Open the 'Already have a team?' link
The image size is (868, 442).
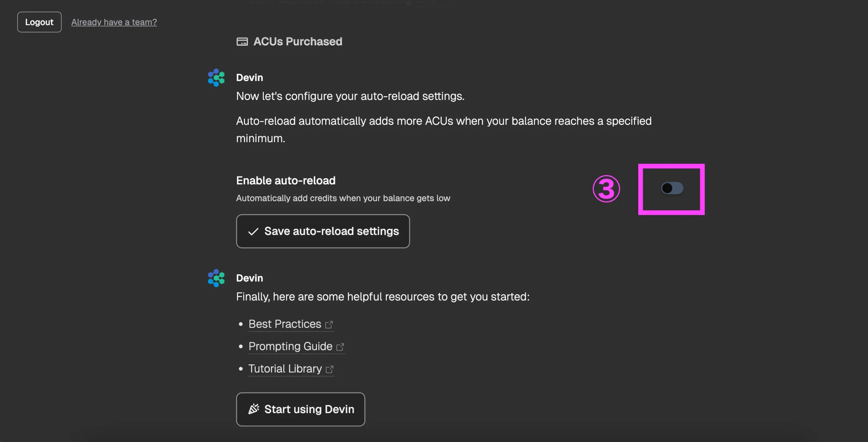[x=114, y=22]
